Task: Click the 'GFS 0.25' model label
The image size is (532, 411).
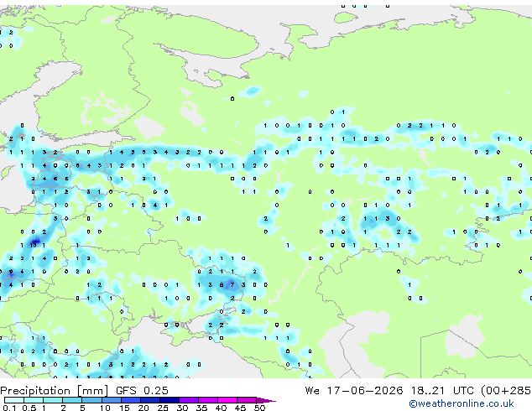Action: [142, 391]
